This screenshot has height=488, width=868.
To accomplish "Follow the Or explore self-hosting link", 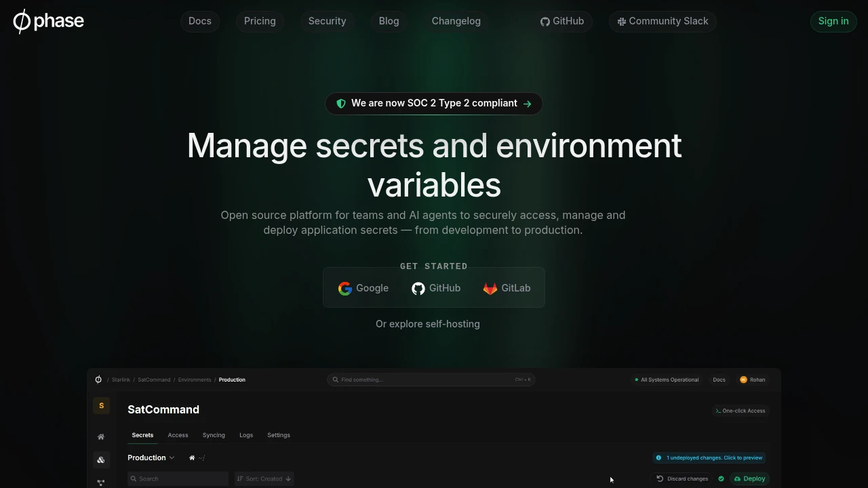I will point(428,324).
